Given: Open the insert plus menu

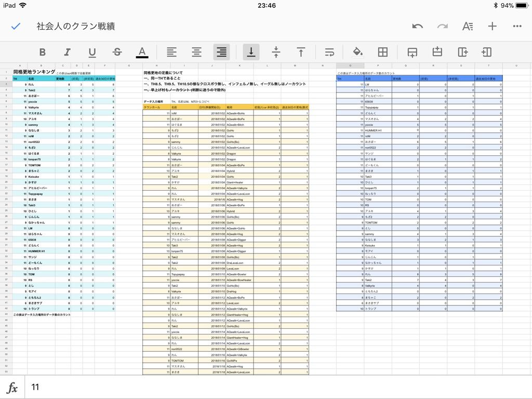Looking at the screenshot, I should (493, 26).
